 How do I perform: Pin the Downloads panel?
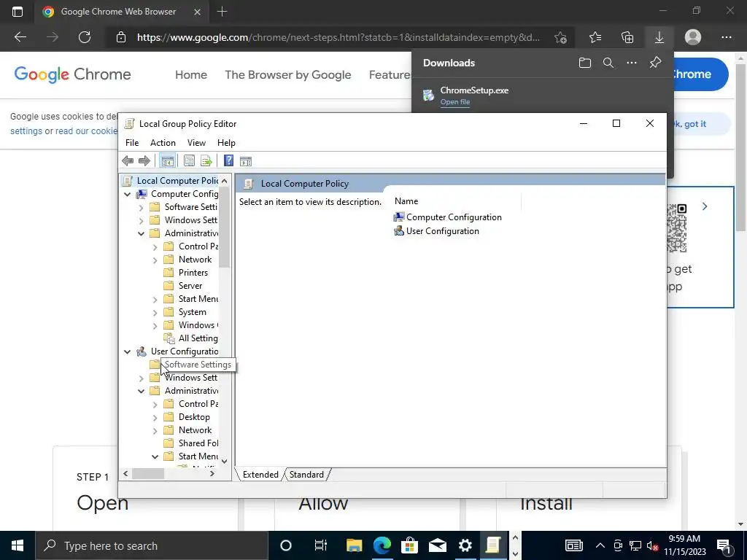[x=656, y=63]
